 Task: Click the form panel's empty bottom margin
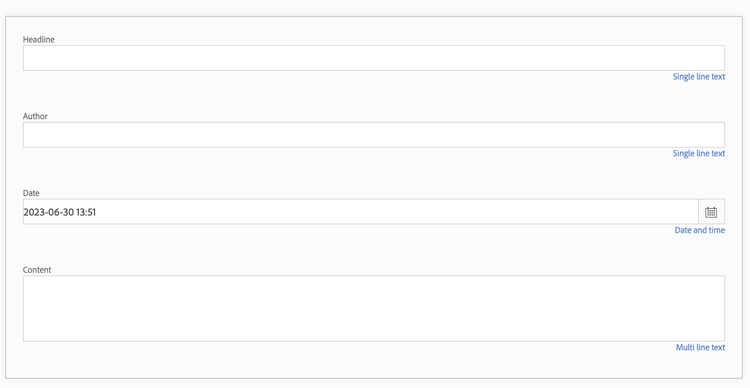point(374,366)
